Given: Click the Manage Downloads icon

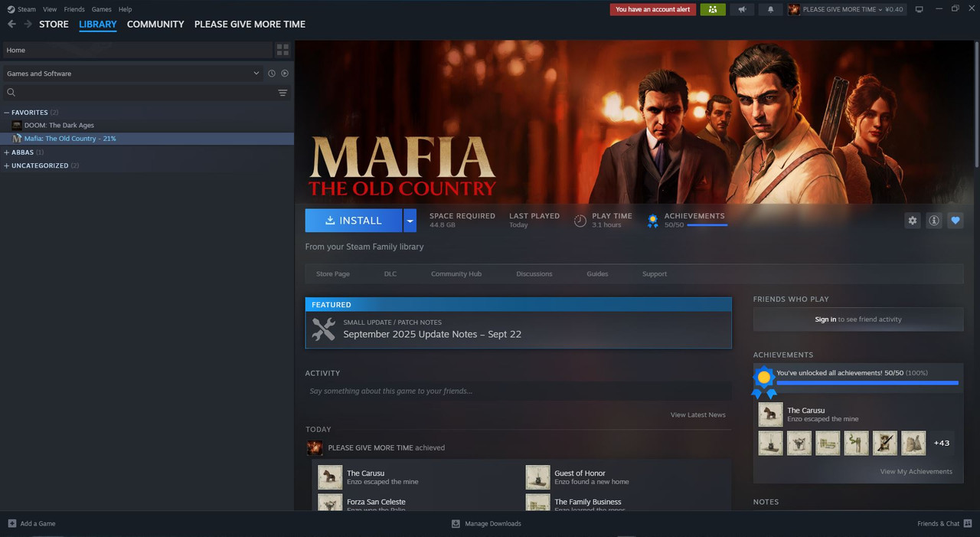Looking at the screenshot, I should pyautogui.click(x=456, y=523).
